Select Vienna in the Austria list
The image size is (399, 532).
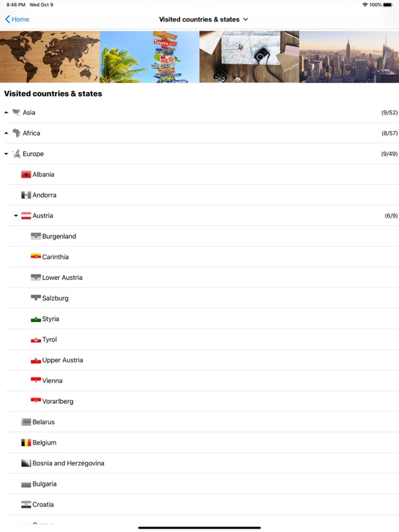pos(202,381)
